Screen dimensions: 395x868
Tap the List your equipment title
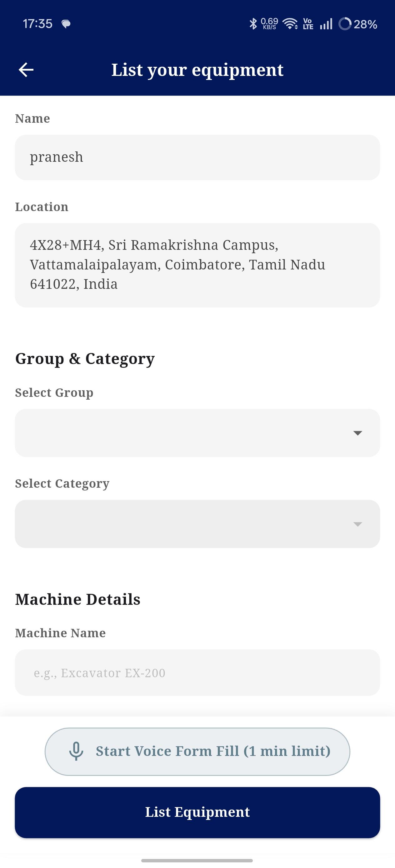click(197, 70)
